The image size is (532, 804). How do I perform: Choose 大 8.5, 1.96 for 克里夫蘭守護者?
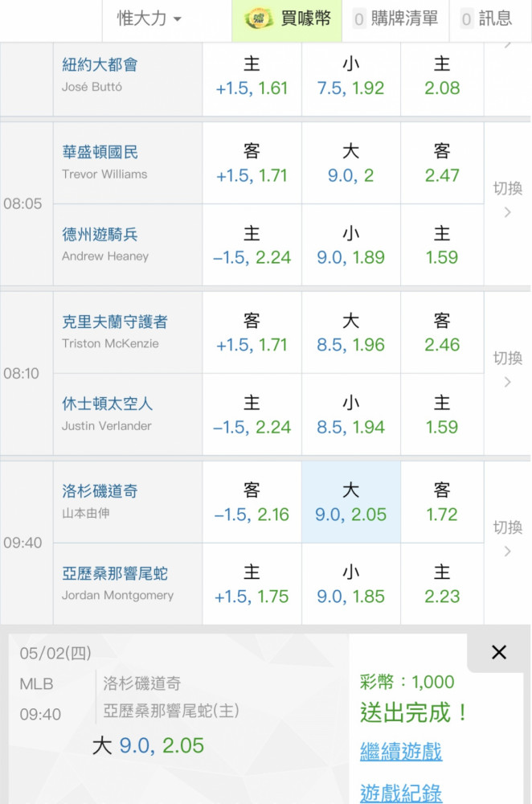[351, 333]
